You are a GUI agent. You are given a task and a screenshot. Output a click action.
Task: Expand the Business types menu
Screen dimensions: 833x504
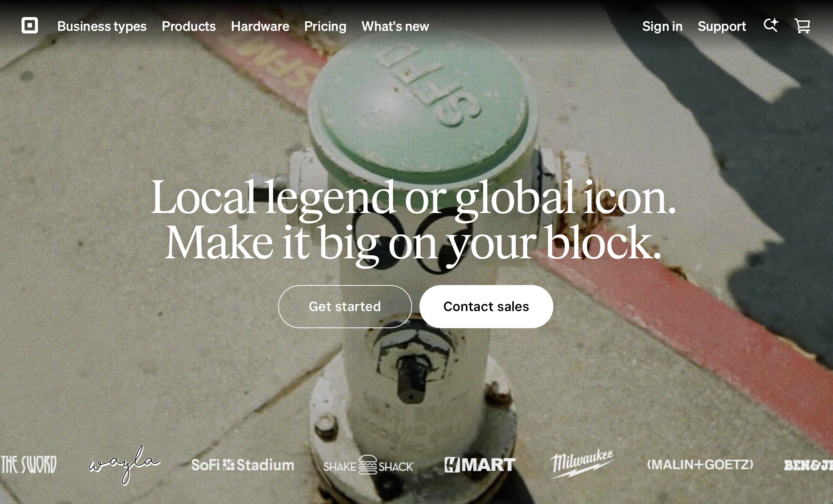click(102, 26)
